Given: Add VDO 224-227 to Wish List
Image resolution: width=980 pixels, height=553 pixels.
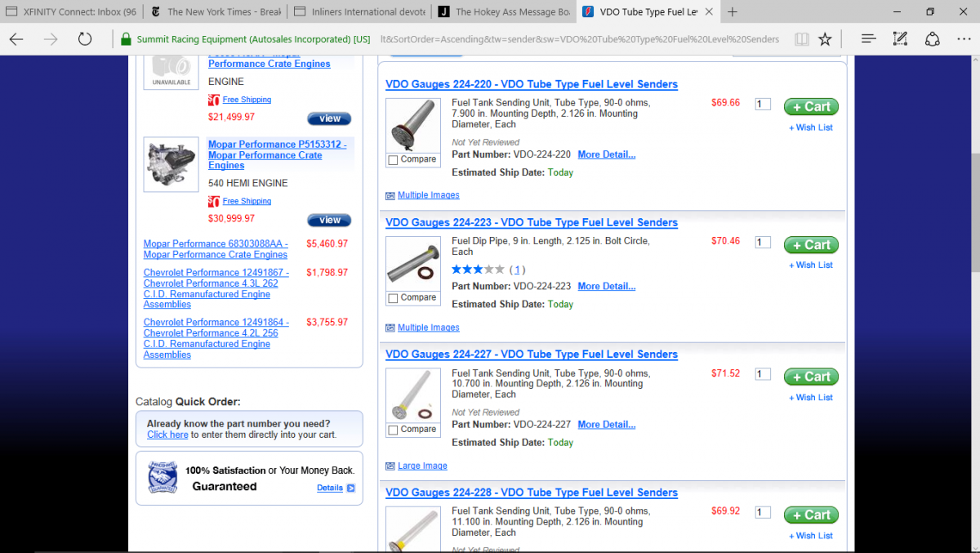Looking at the screenshot, I should [x=811, y=397].
